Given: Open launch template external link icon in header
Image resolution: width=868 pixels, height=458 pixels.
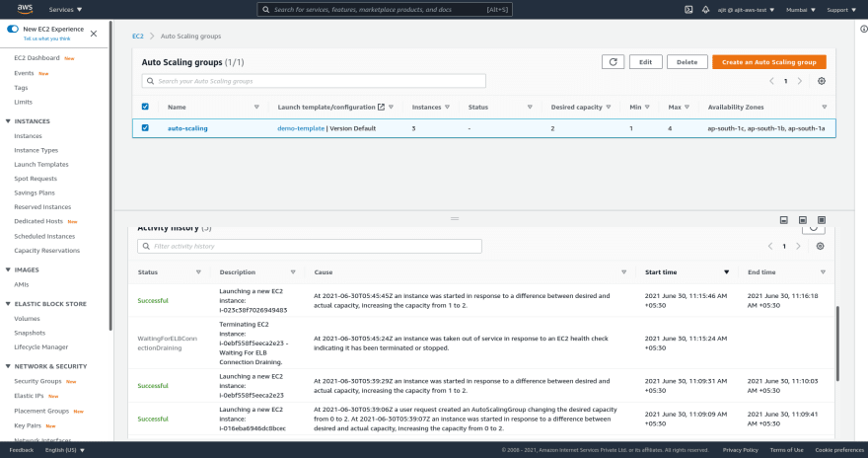Looking at the screenshot, I should pyautogui.click(x=381, y=107).
